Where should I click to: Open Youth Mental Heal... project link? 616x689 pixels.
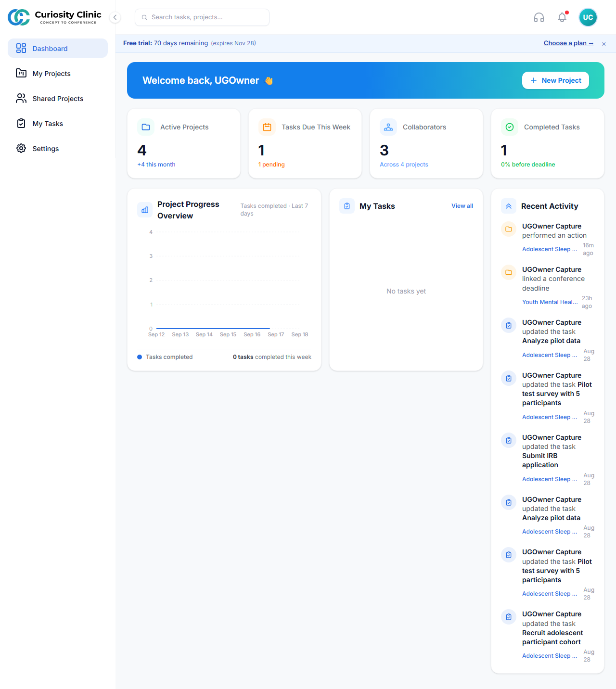[550, 302]
